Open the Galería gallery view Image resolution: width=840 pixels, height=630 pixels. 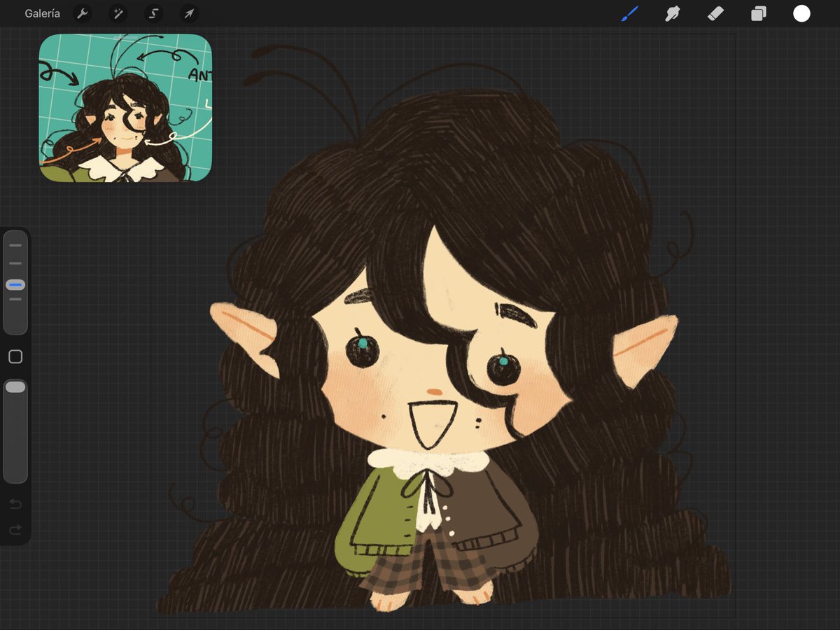(x=42, y=13)
